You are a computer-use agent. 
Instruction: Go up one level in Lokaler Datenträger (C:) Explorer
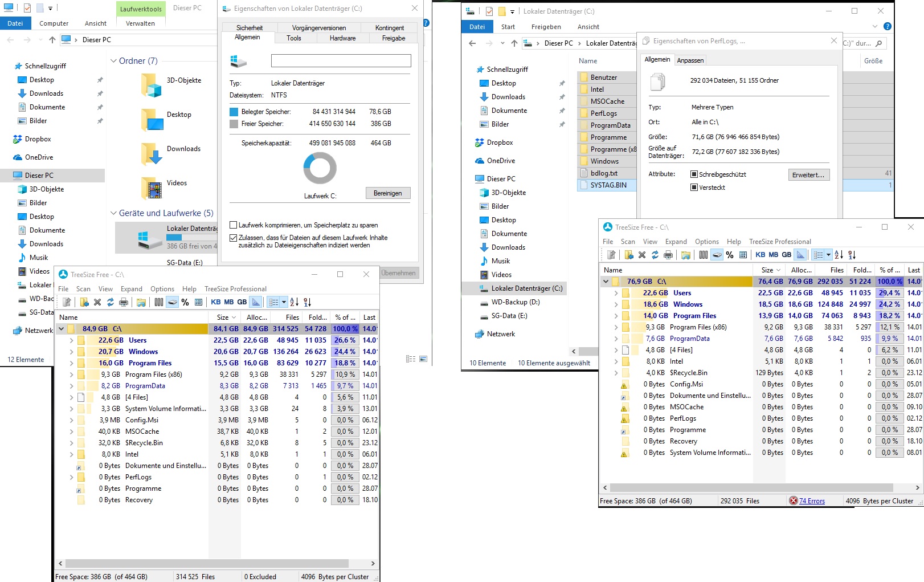(x=514, y=43)
